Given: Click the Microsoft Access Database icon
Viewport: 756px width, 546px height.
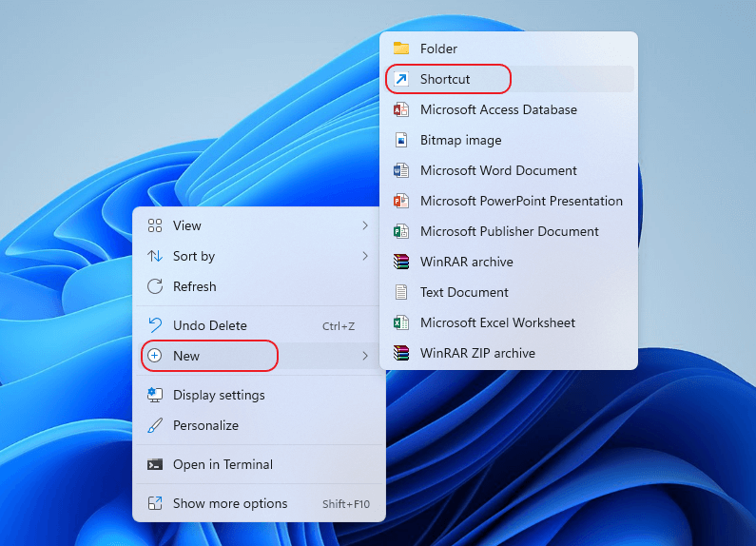Looking at the screenshot, I should coord(400,109).
